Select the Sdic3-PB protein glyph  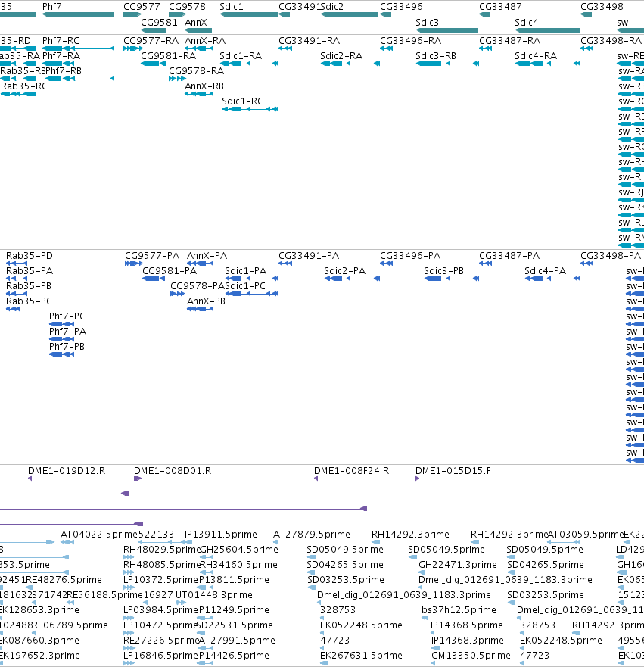pos(452,279)
